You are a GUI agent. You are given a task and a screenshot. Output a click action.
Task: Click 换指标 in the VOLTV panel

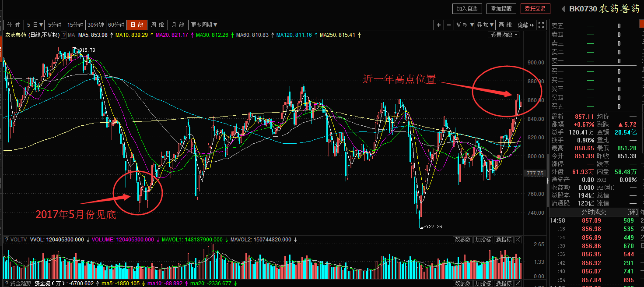pyautogui.click(x=504, y=240)
